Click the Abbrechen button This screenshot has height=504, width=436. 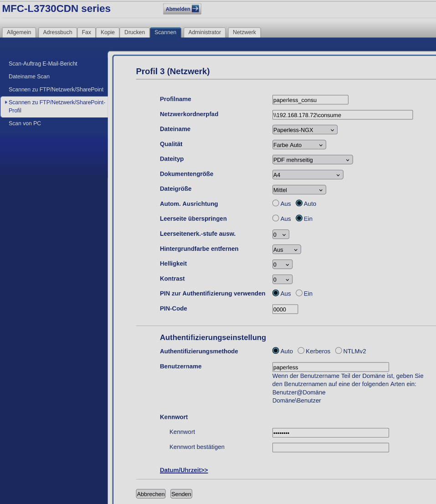(150, 494)
